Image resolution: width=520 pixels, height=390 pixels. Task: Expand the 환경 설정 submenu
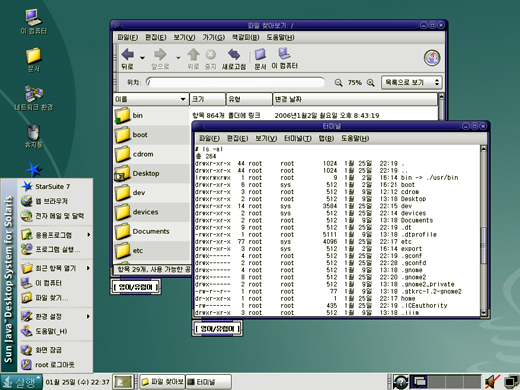click(x=56, y=317)
